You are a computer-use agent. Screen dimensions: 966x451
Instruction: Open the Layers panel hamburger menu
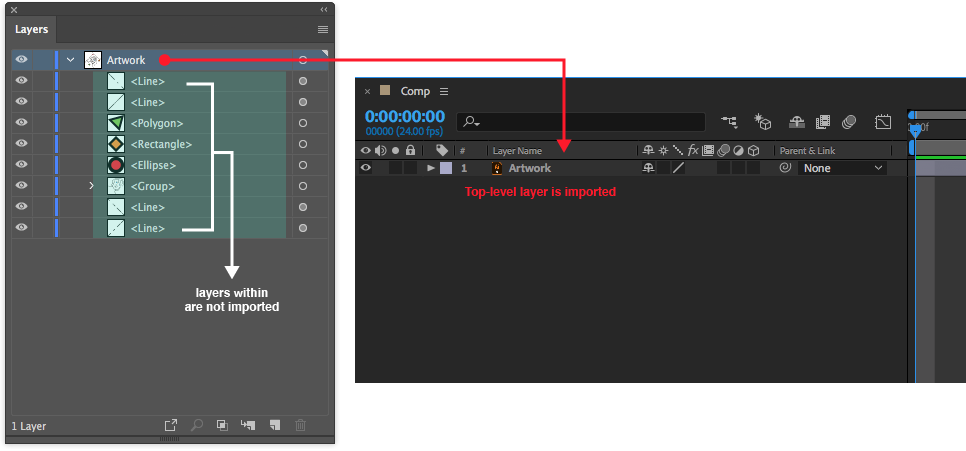(323, 29)
